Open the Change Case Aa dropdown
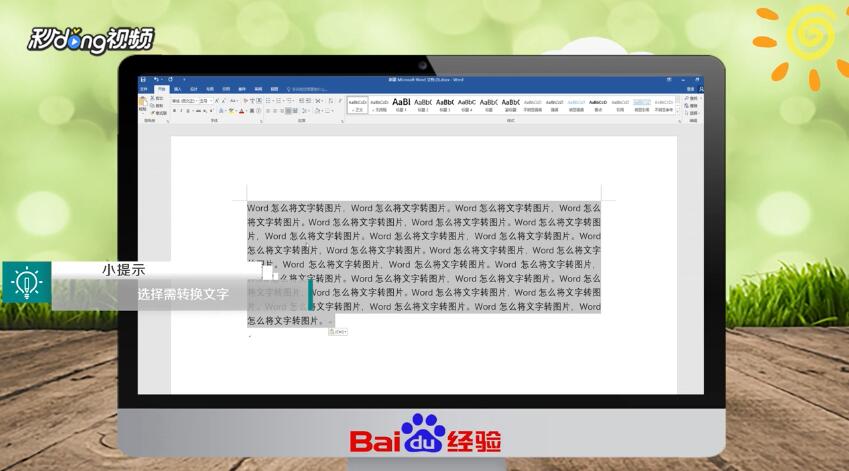Screen dimensions: 849x471 (234, 101)
